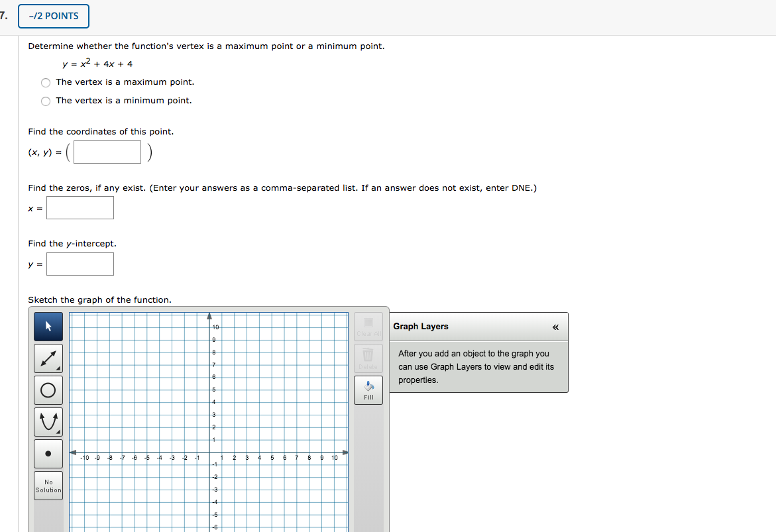Expand the line tool's variant menu

click(x=59, y=368)
